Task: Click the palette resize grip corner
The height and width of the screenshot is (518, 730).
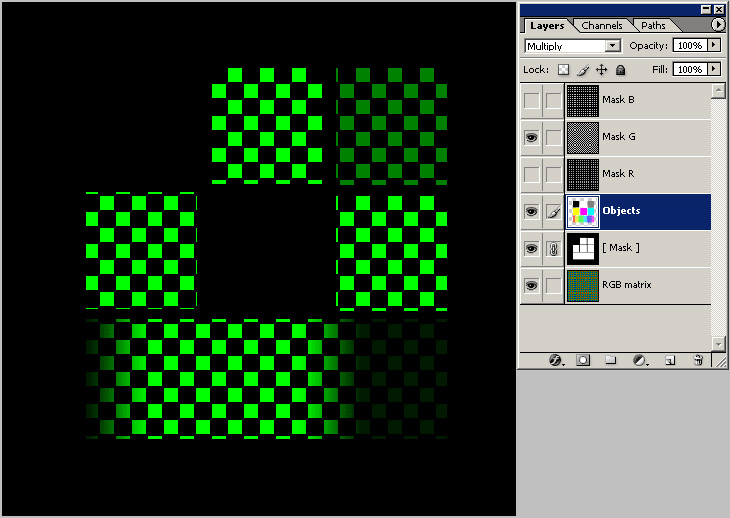Action: (x=720, y=361)
